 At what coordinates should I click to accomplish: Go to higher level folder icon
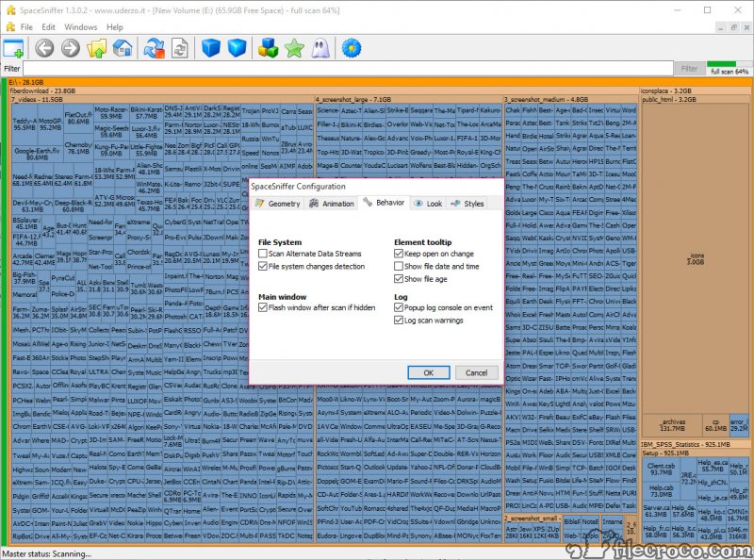(x=97, y=48)
